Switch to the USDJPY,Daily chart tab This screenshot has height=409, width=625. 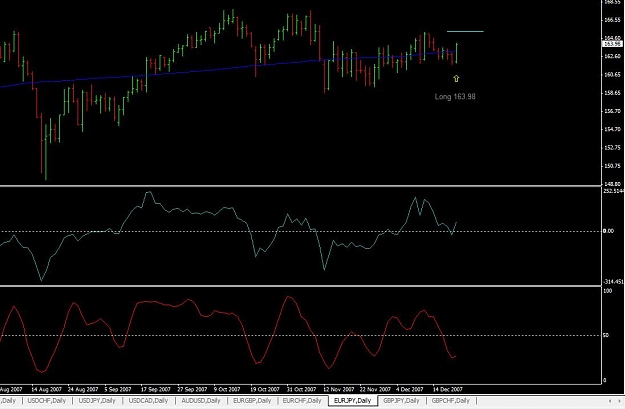(97, 401)
